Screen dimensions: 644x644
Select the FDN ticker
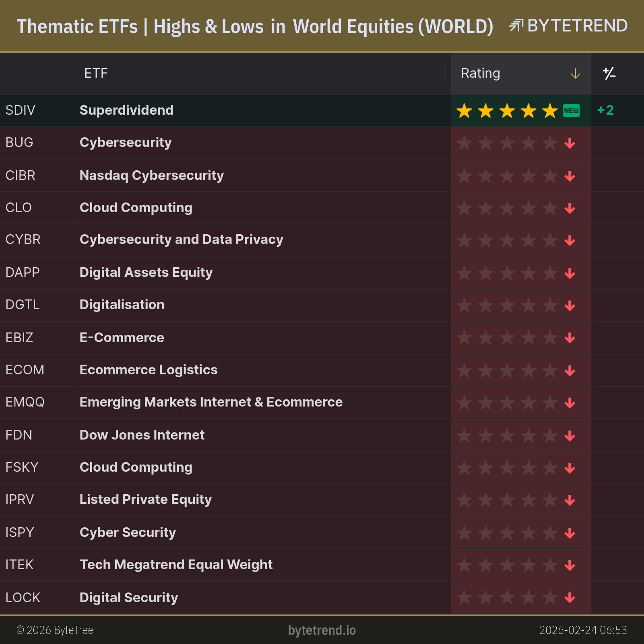click(19, 435)
